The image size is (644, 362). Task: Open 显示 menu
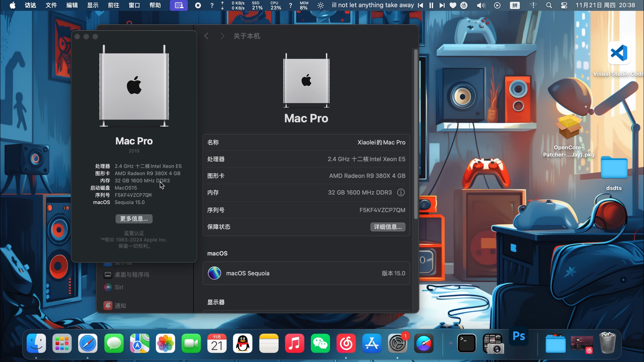[93, 5]
